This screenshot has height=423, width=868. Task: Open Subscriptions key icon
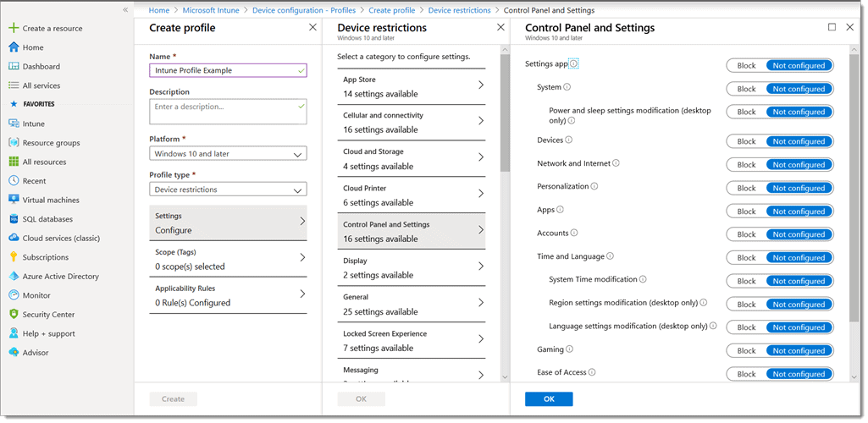(x=14, y=257)
